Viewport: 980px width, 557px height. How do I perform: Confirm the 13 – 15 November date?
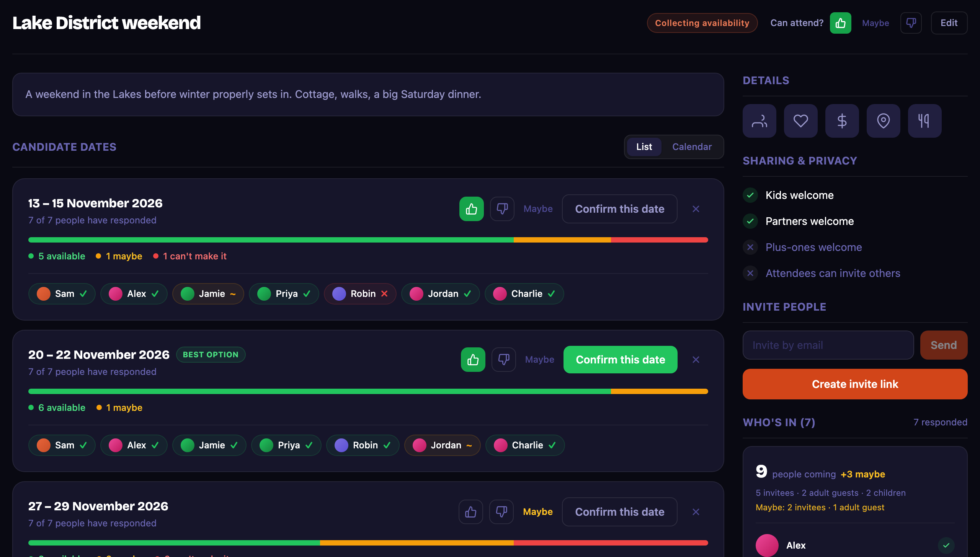619,209
